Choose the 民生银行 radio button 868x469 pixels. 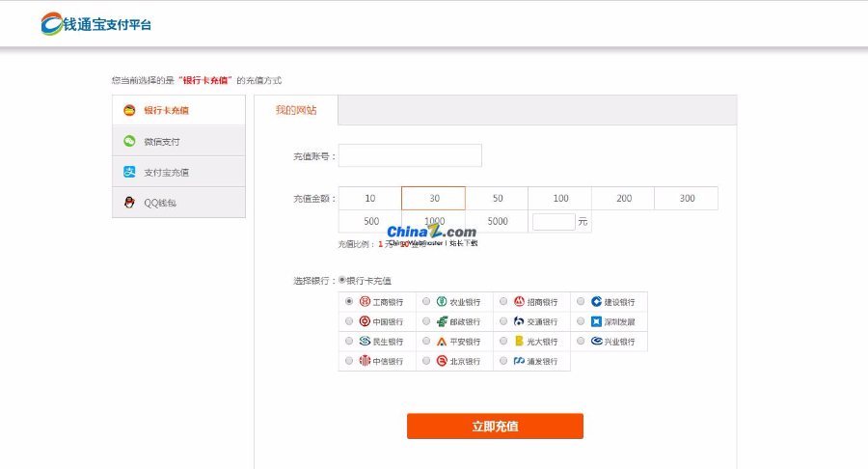point(349,341)
